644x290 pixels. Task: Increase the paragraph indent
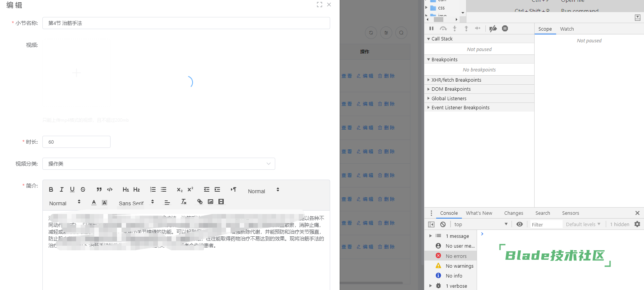[217, 189]
